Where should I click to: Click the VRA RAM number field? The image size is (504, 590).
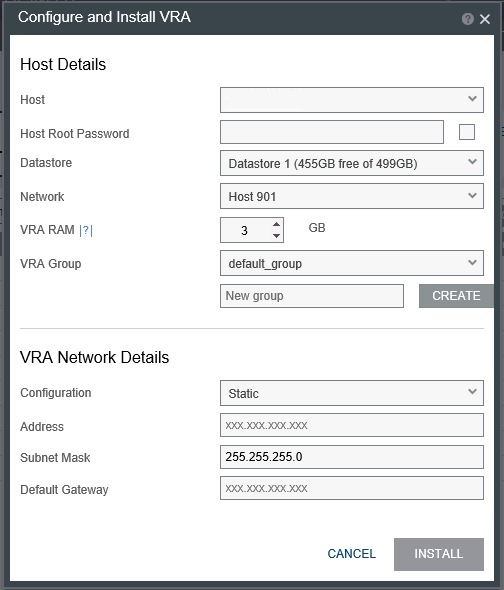pos(245,230)
